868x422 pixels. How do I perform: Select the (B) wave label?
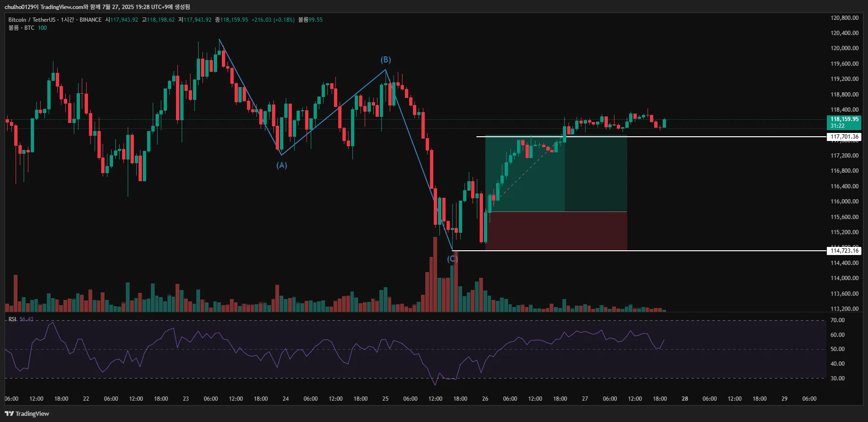pos(386,60)
